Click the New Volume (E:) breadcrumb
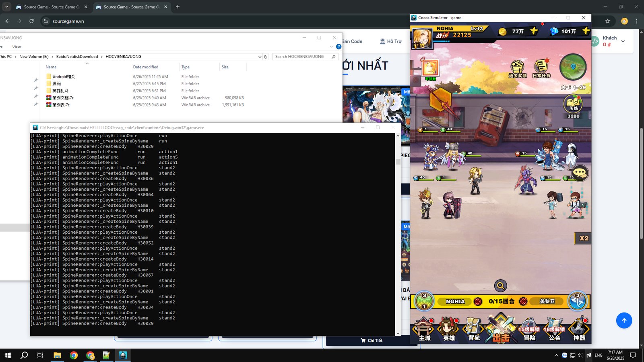The image size is (644, 362). [x=34, y=57]
